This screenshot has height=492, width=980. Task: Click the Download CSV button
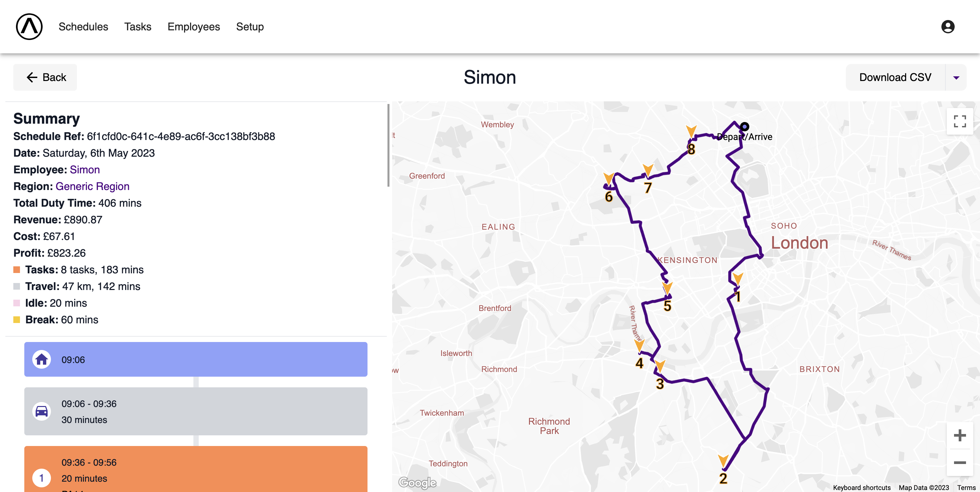tap(895, 78)
